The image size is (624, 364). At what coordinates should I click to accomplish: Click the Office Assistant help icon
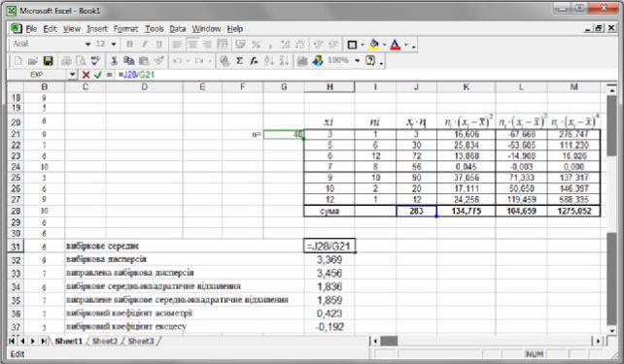pyautogui.click(x=370, y=61)
